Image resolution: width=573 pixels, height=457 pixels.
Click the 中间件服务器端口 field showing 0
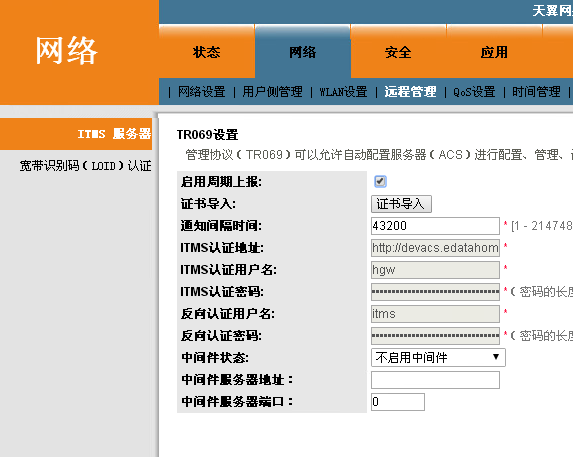(x=398, y=402)
